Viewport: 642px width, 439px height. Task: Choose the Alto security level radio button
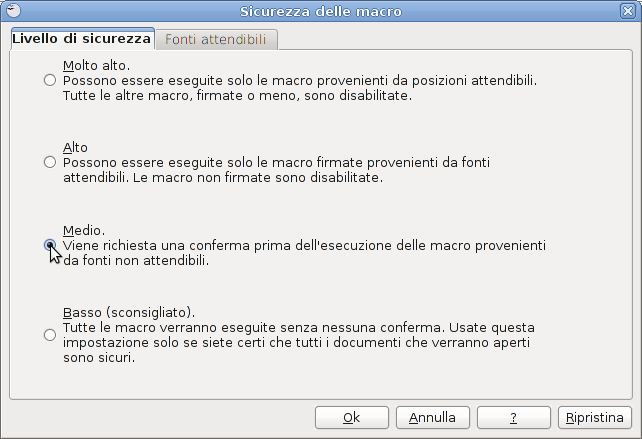(x=50, y=162)
